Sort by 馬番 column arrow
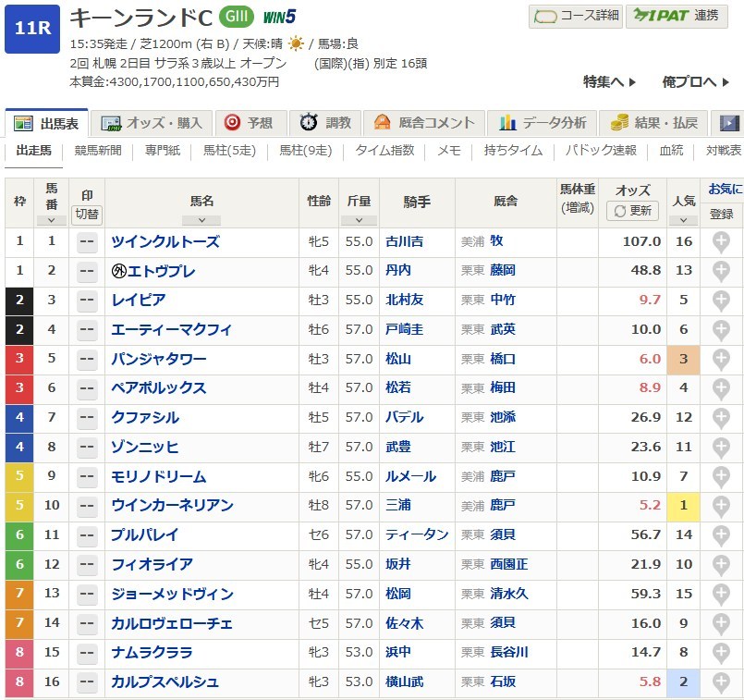Viewport: 744px width, 700px height. [x=51, y=220]
